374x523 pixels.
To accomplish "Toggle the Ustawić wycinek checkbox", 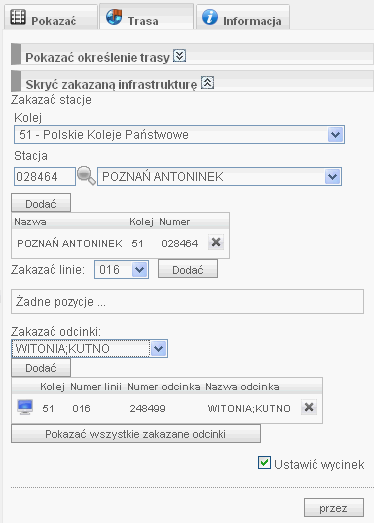I will (264, 463).
